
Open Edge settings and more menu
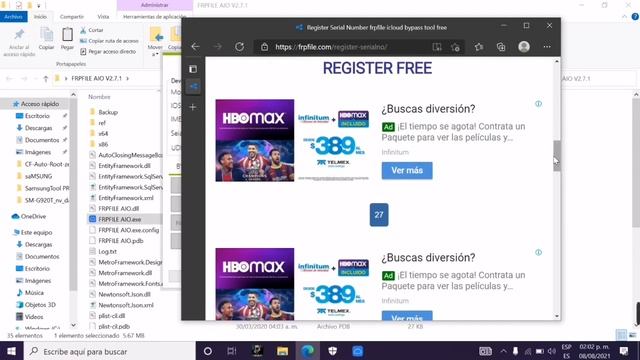tap(547, 47)
